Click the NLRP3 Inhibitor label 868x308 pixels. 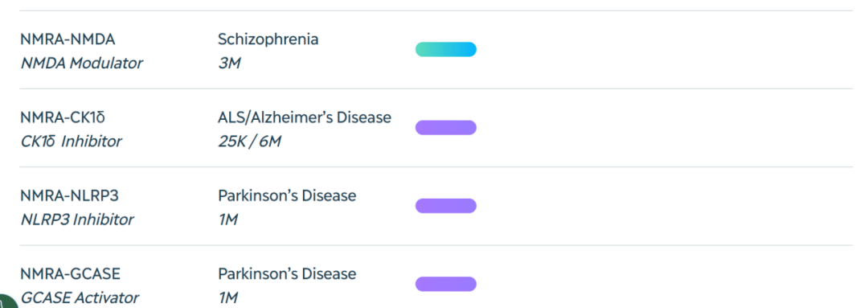point(77,220)
